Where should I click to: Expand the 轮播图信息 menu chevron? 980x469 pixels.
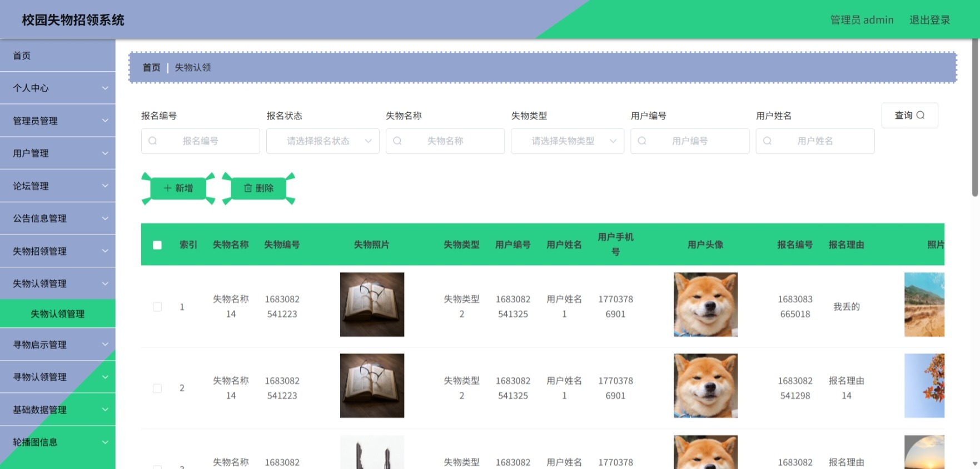(105, 442)
